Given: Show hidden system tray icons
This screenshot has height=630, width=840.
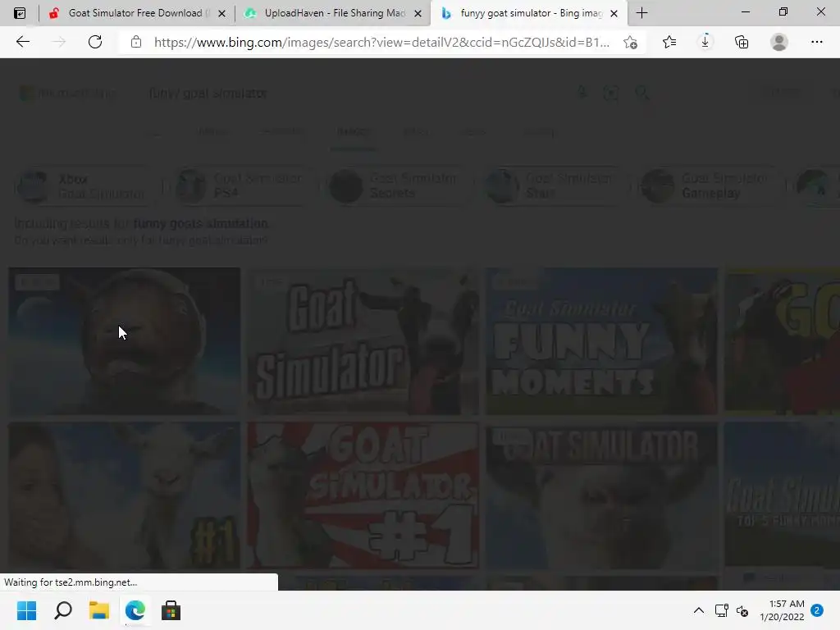Looking at the screenshot, I should coord(699,610).
